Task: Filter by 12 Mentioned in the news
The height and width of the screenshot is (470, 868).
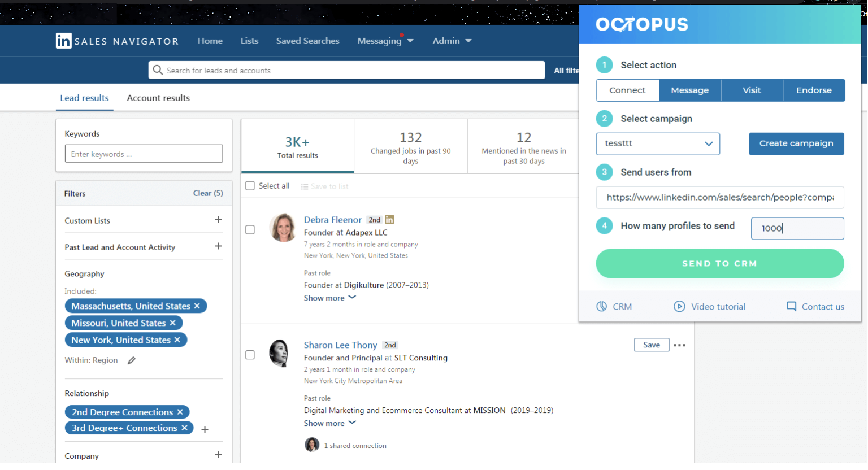Action: point(524,146)
